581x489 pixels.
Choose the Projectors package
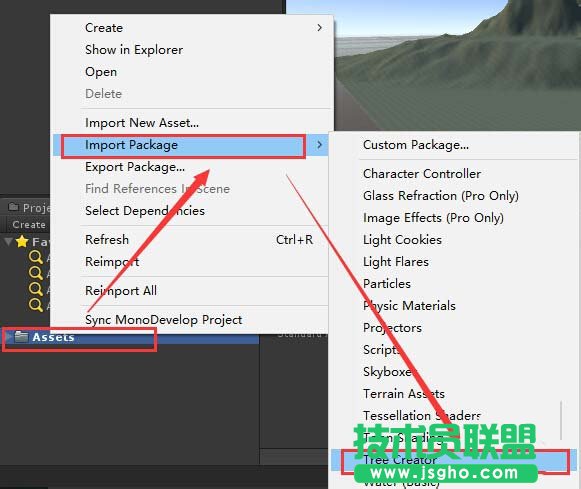coord(454,328)
